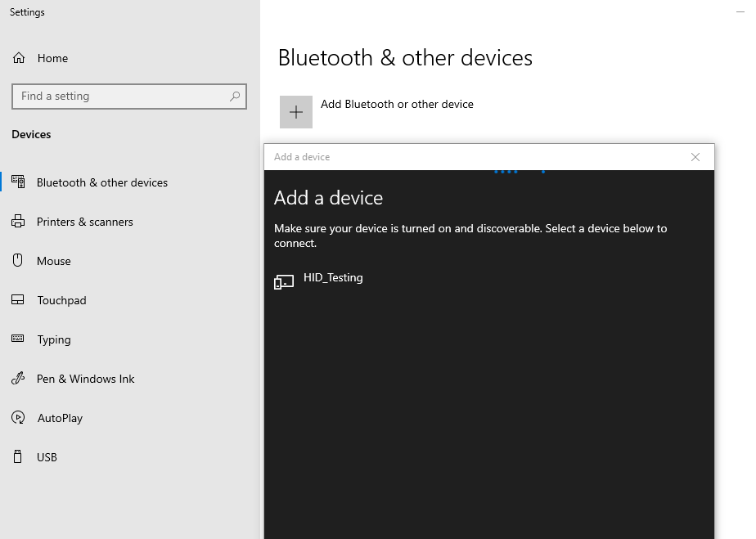Click the Bluetooth & other devices sidebar icon
This screenshot has height=539, width=756.
click(18, 182)
